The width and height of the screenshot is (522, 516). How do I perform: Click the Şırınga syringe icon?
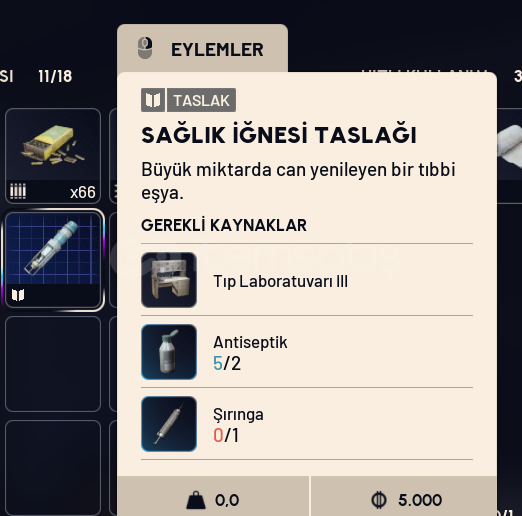169,424
